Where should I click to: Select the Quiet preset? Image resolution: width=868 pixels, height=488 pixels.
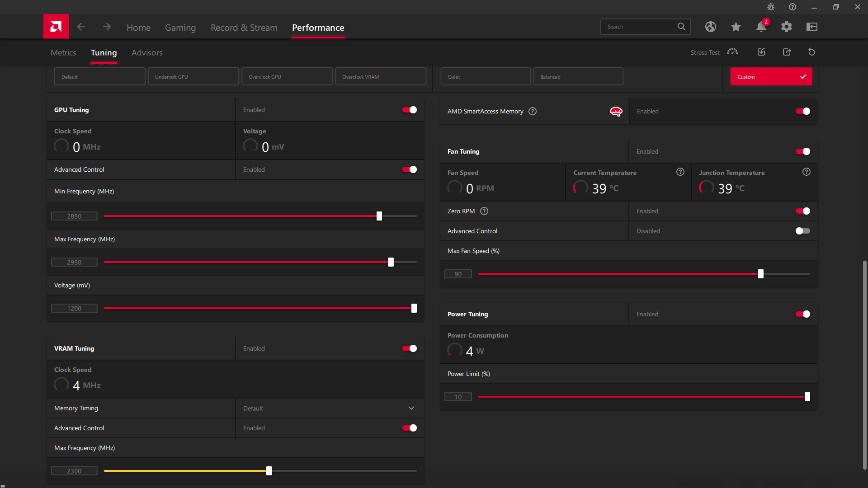486,76
